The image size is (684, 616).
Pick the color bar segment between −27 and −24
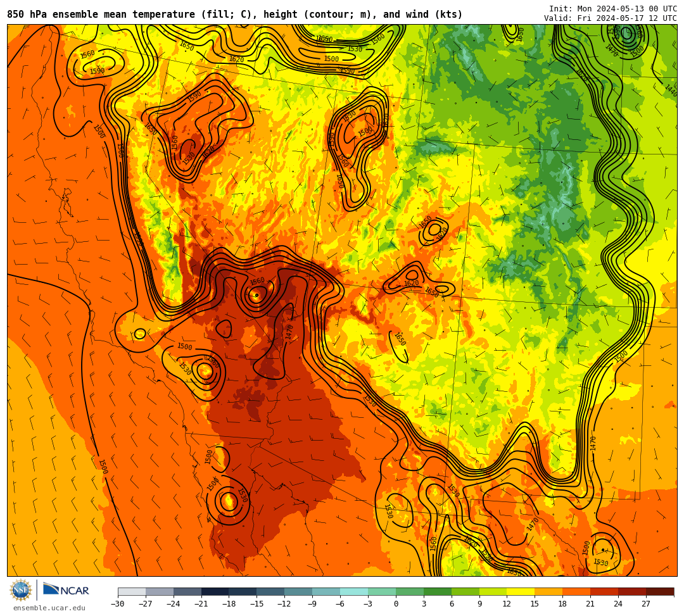(160, 591)
